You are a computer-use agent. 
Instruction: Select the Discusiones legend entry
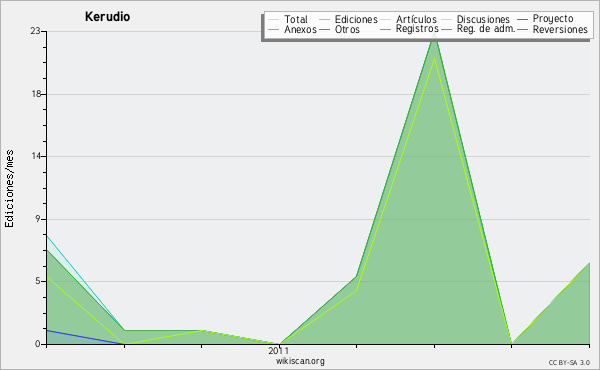(x=483, y=19)
